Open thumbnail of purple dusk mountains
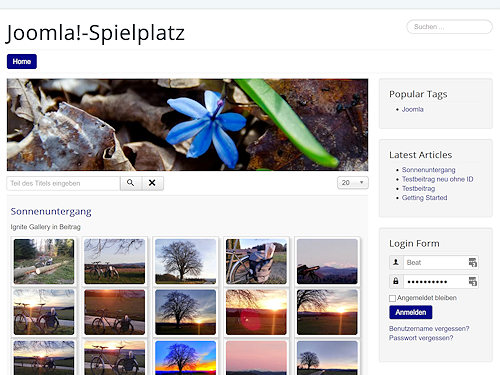Viewport: 500px width, 375px height. (327, 261)
